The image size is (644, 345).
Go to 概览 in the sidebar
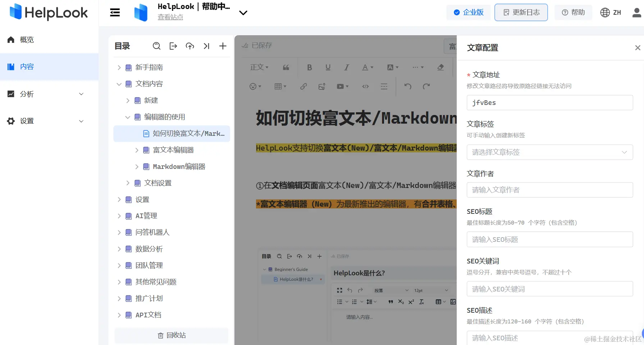click(49, 40)
